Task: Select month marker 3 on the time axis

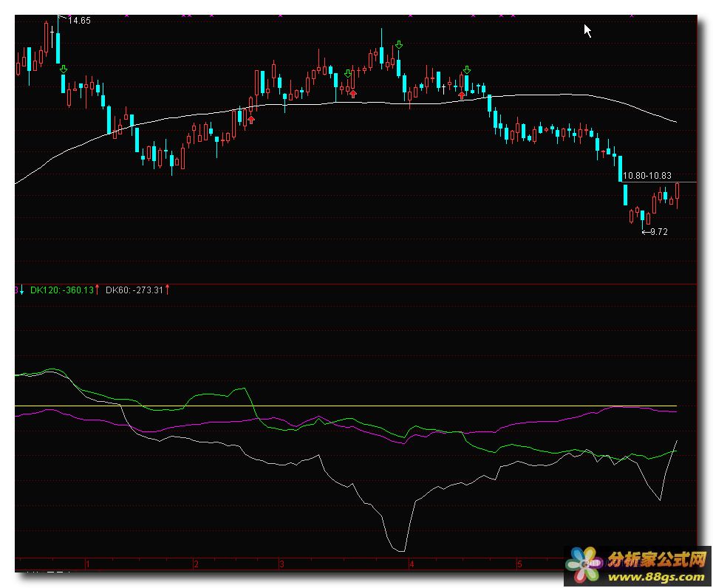Action: (x=282, y=564)
